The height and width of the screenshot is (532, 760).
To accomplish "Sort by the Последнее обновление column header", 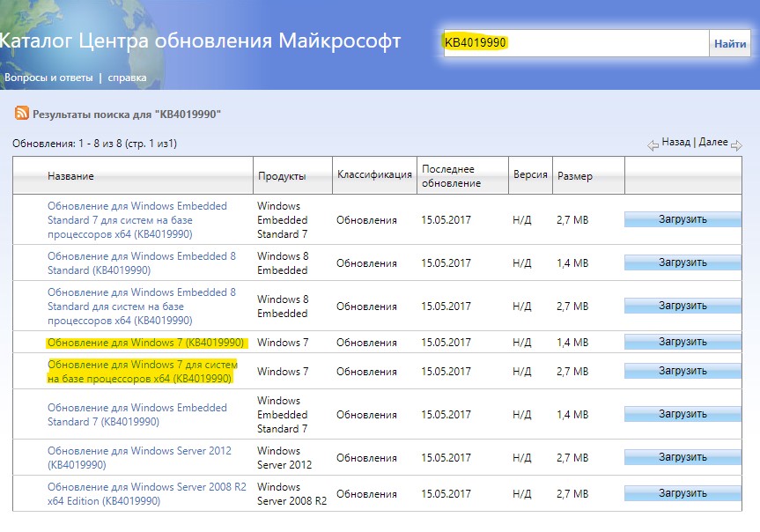I will (451, 176).
